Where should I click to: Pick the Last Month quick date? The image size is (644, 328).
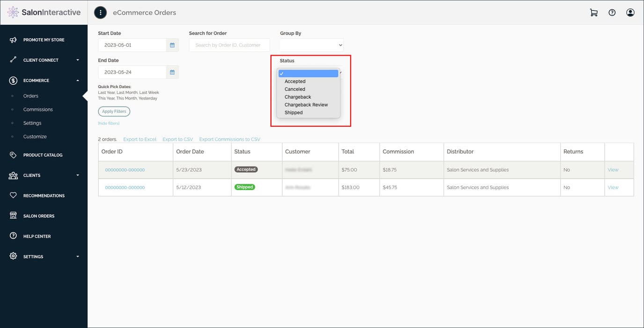[x=126, y=93]
